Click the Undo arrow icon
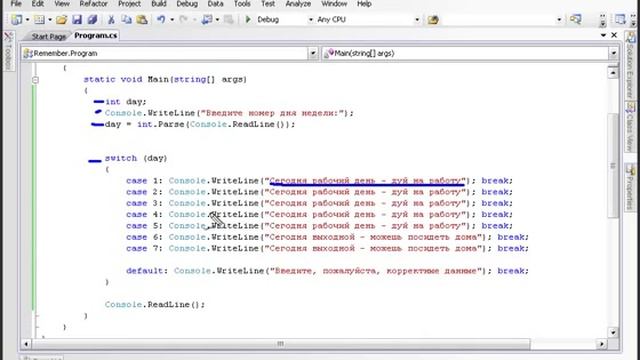 pyautogui.click(x=161, y=20)
